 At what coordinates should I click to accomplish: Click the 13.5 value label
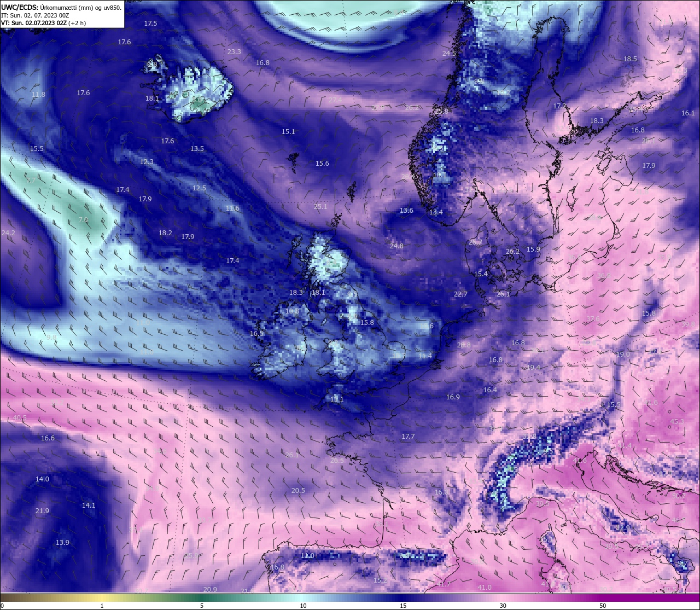197,149
